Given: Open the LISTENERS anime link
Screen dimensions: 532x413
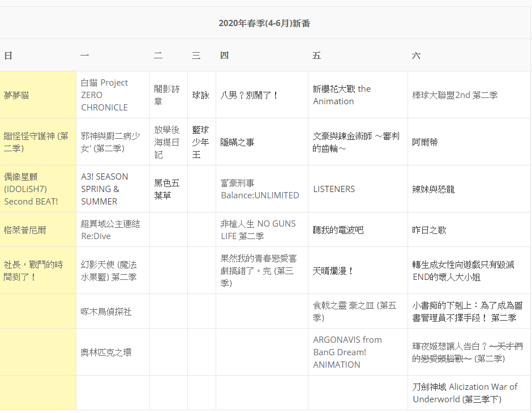Looking at the screenshot, I should click(x=334, y=189).
